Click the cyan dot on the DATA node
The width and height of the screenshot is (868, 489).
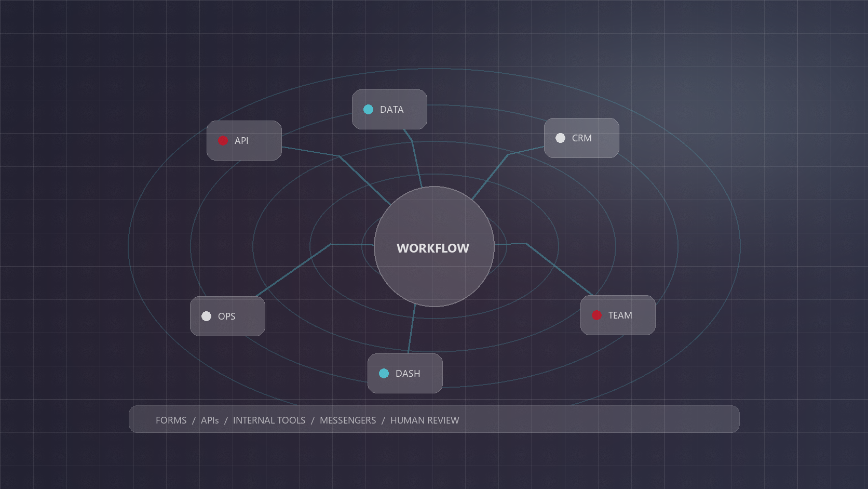pos(368,110)
